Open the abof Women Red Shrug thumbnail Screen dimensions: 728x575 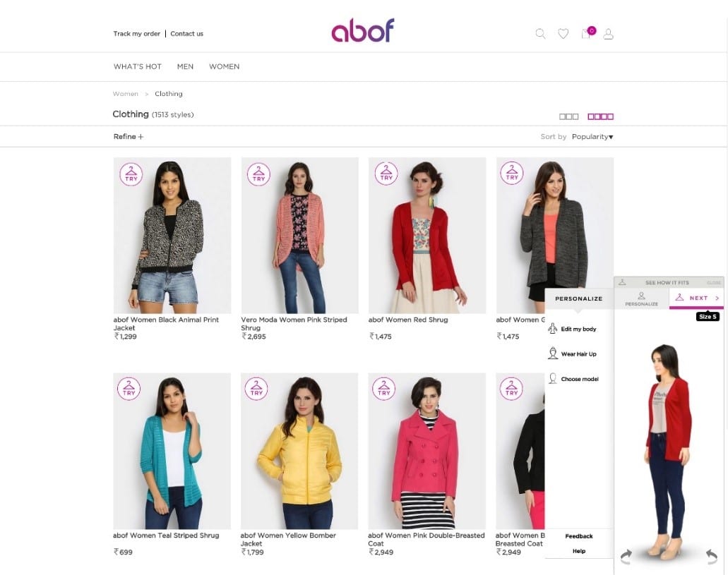tap(426, 235)
